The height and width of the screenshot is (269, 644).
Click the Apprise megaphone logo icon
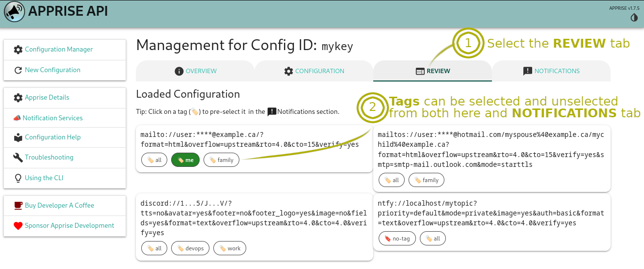pyautogui.click(x=14, y=12)
